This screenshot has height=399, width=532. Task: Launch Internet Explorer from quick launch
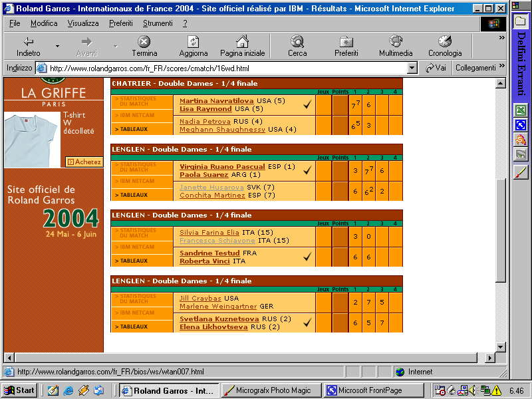pyautogui.click(x=68, y=390)
